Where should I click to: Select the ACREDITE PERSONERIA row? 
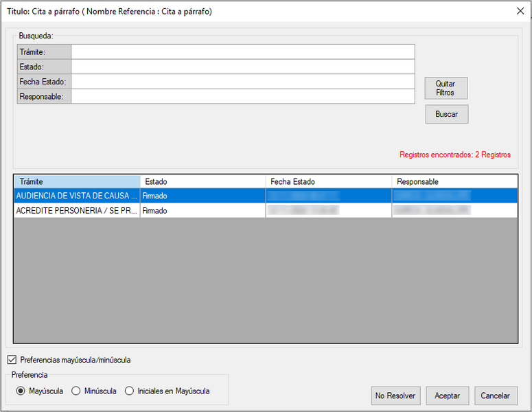tap(77, 211)
